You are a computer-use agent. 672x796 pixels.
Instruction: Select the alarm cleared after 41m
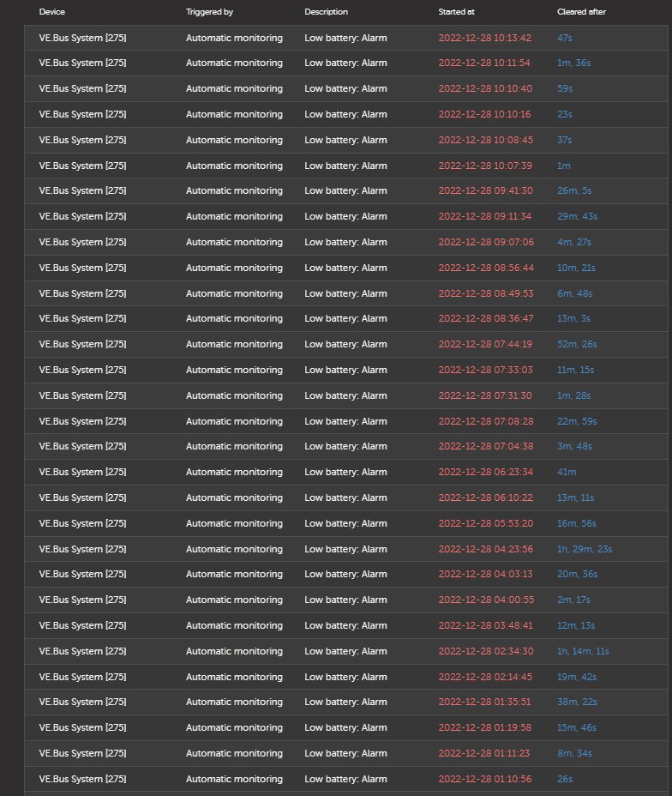click(x=346, y=472)
